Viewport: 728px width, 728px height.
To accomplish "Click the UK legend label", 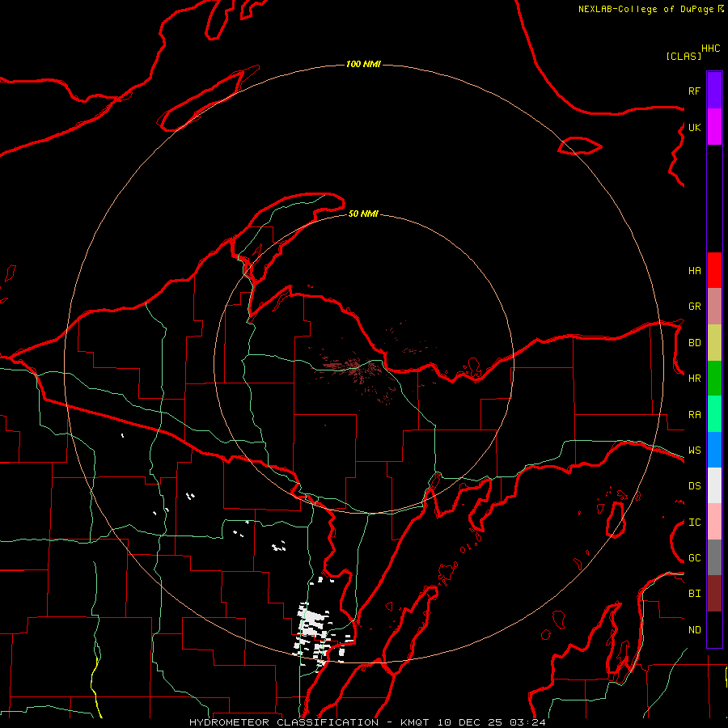I will [x=694, y=127].
